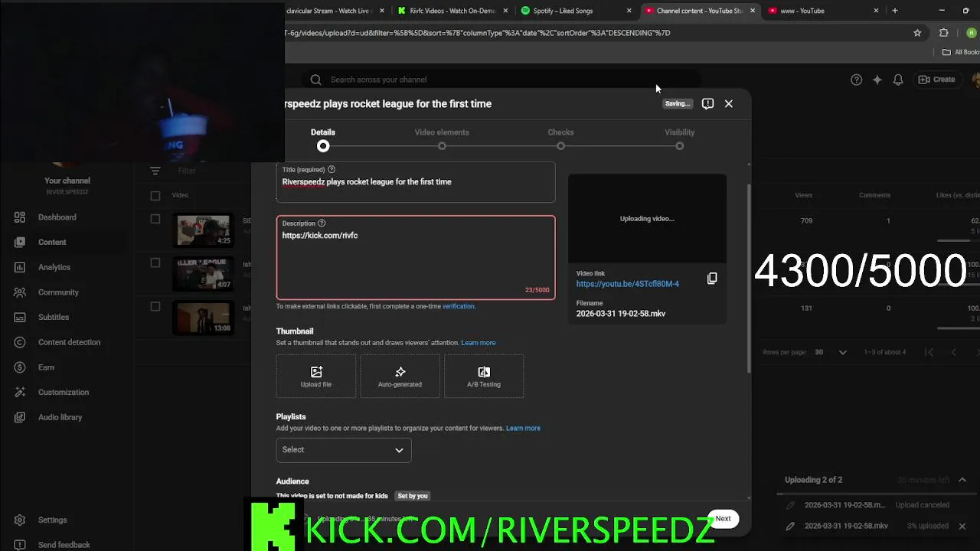Open the 4:25 video thumbnail
980x551 pixels.
[x=203, y=230]
